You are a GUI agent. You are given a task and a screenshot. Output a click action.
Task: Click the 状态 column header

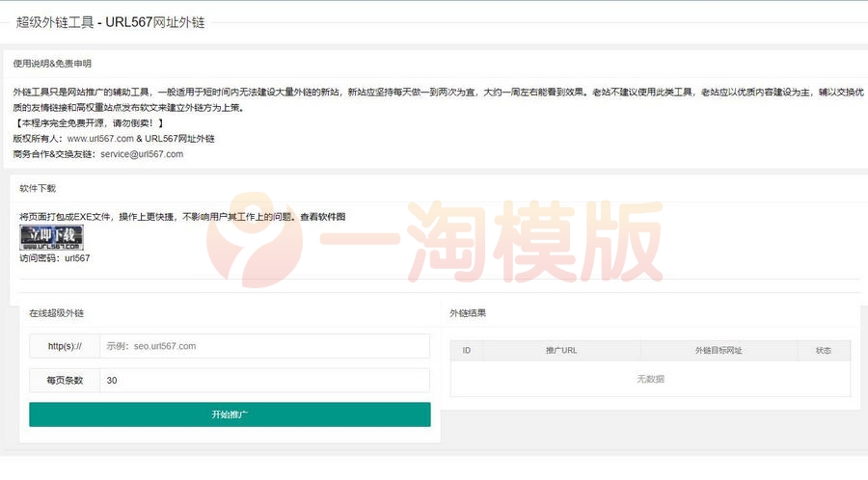(x=824, y=351)
